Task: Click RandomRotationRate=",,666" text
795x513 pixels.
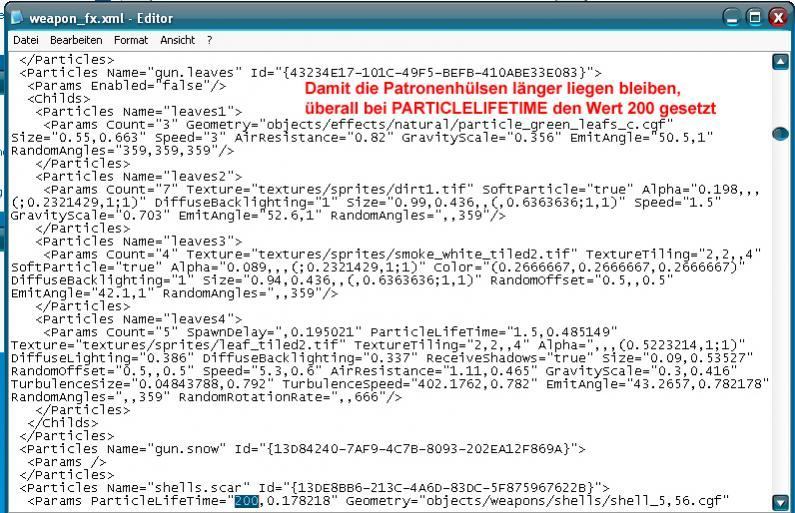Action: (282, 397)
